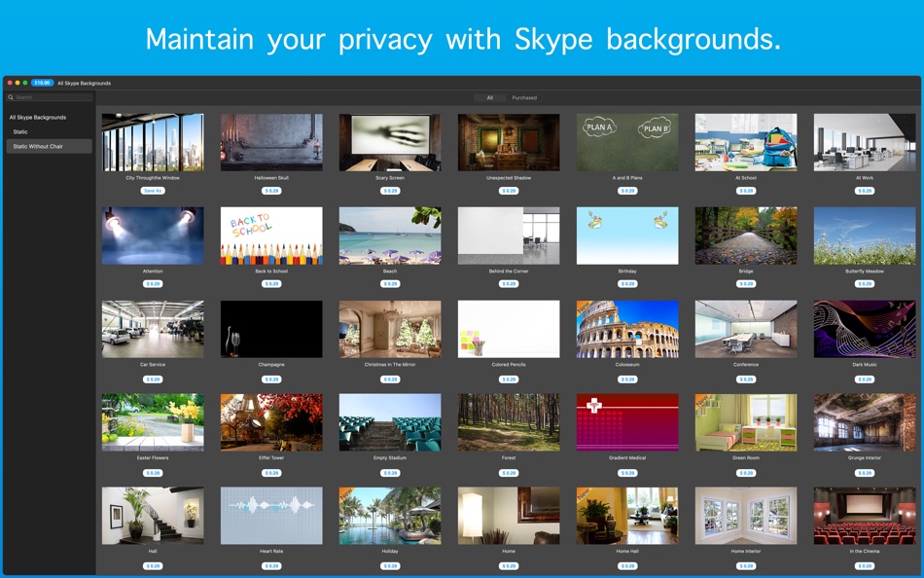
Task: Select the Dark Music thumbnail
Action: 865,329
